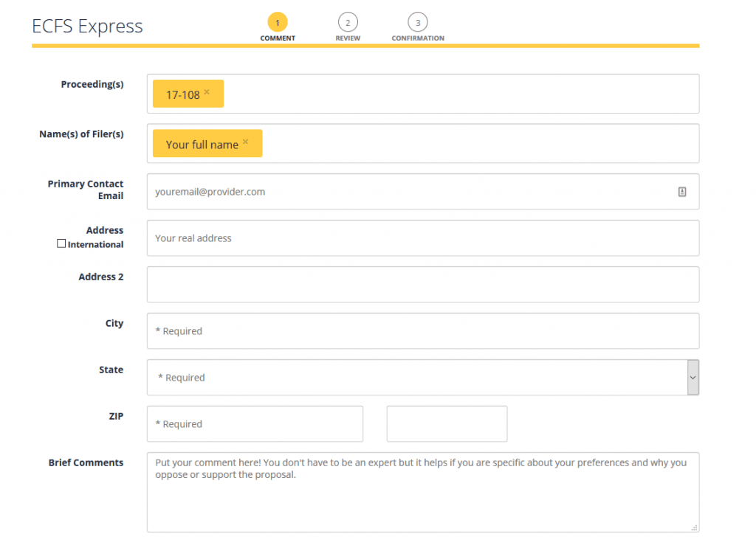Focus the City required field
Image resolution: width=756 pixels, height=537 pixels.
pyautogui.click(x=422, y=331)
